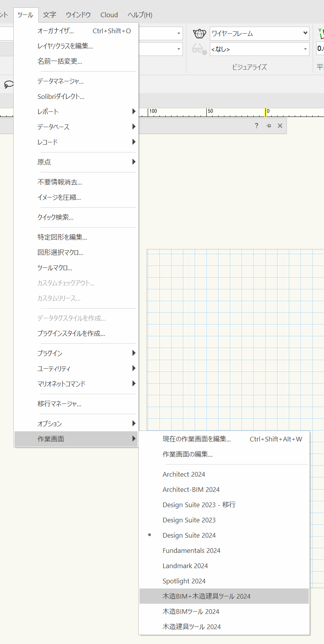
Task: Expand the データベース submenu
Action: tap(76, 127)
